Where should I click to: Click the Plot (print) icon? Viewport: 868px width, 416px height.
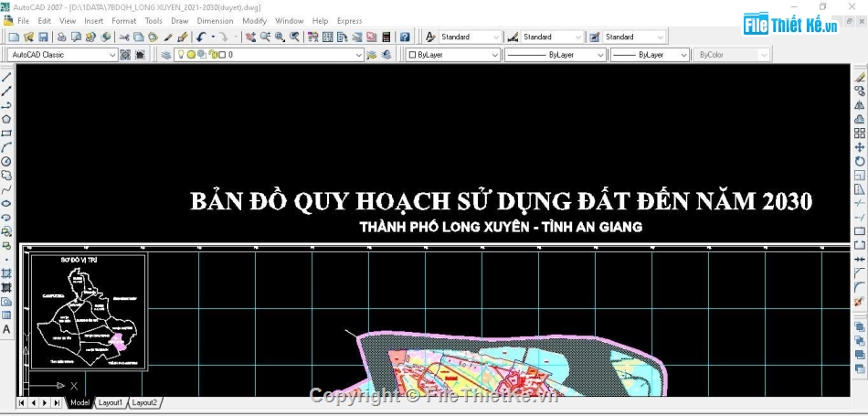click(61, 37)
